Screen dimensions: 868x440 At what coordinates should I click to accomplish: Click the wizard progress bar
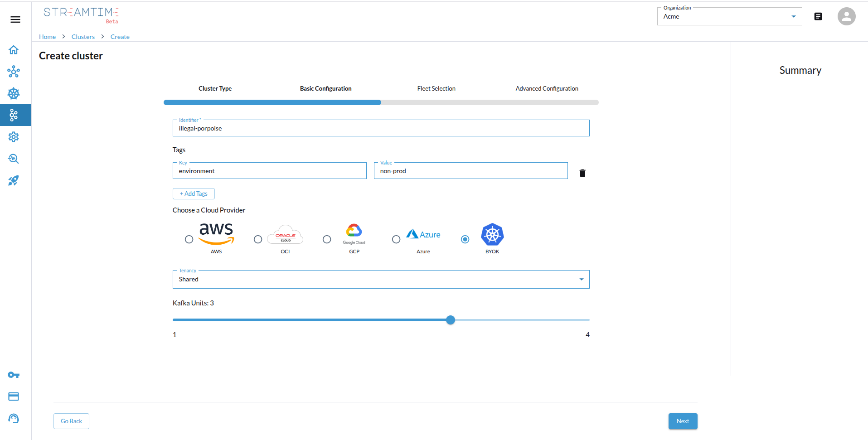(381, 102)
